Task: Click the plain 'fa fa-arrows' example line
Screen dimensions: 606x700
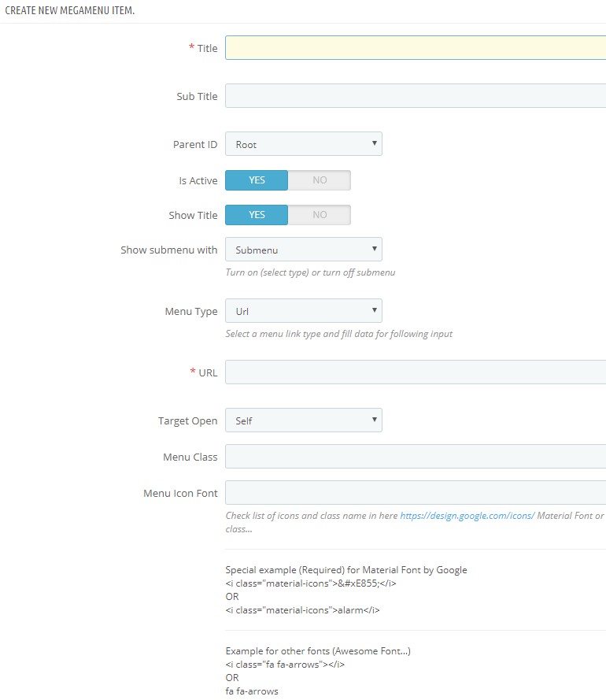Action: tap(252, 691)
